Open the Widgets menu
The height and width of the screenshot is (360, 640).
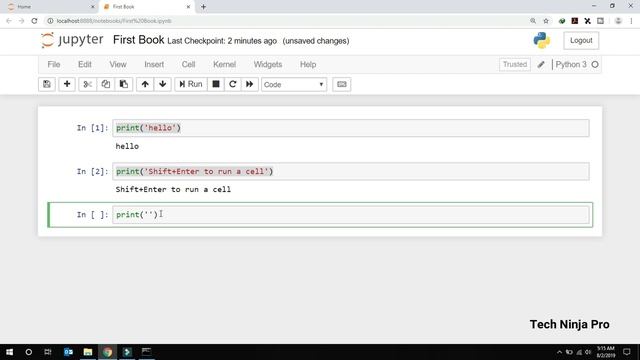click(268, 64)
